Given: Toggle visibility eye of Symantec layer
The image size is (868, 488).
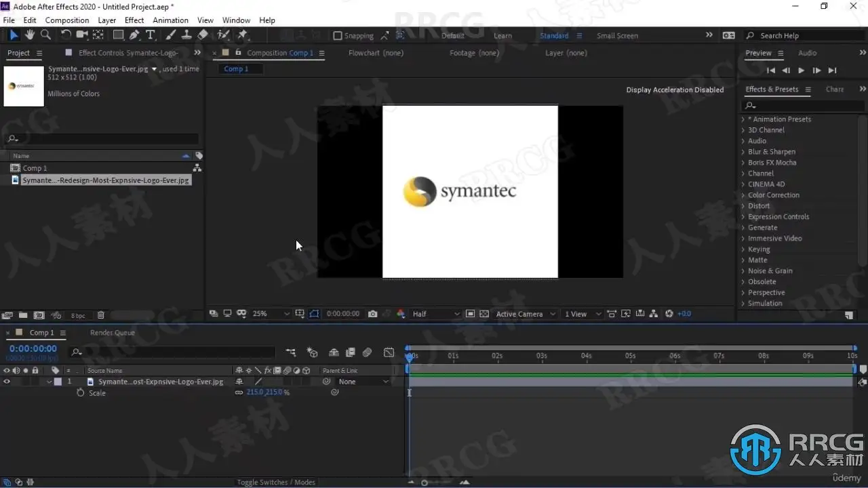Looking at the screenshot, I should [x=7, y=382].
